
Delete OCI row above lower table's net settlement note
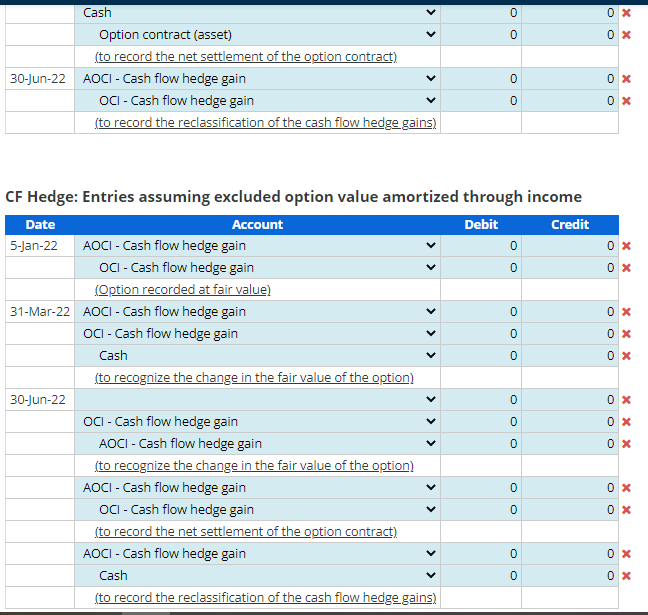point(626,510)
